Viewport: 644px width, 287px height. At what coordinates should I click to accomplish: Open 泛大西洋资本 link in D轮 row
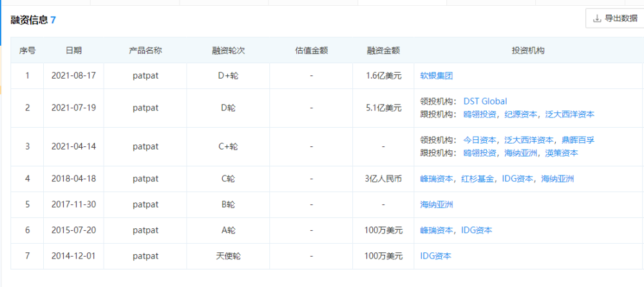coord(570,114)
